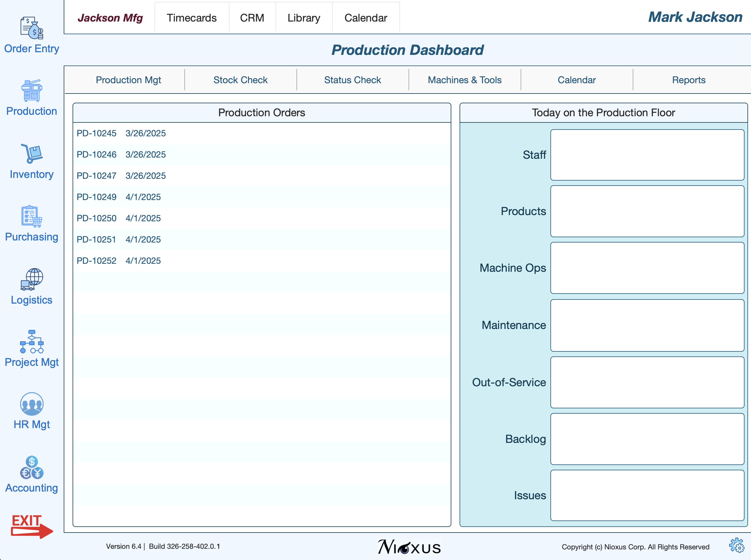Screen dimensions: 751x560
Task: Open the Inventory hand-truck icon
Action: [32, 153]
